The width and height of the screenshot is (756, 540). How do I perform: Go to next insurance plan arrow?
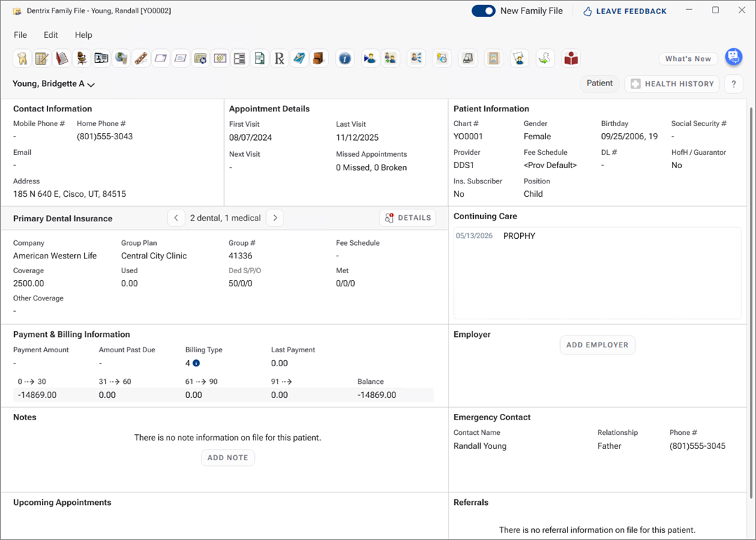(275, 218)
